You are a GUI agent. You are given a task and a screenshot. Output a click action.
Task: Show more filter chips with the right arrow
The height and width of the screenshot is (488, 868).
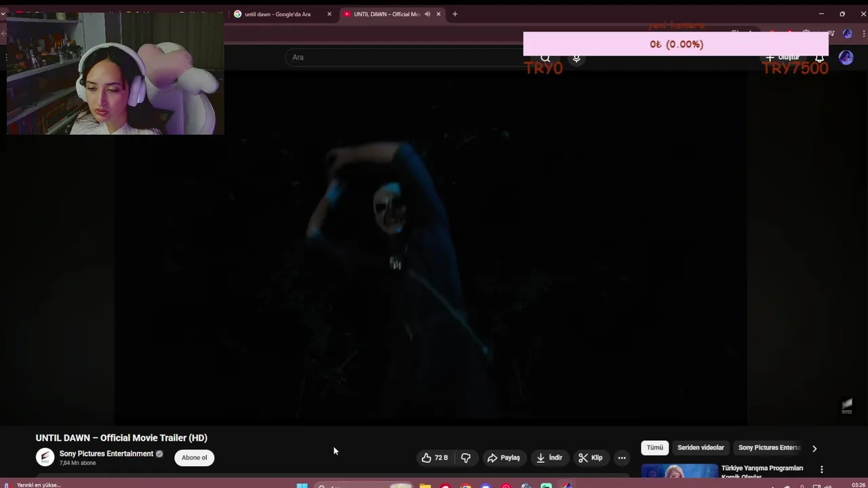point(814,448)
